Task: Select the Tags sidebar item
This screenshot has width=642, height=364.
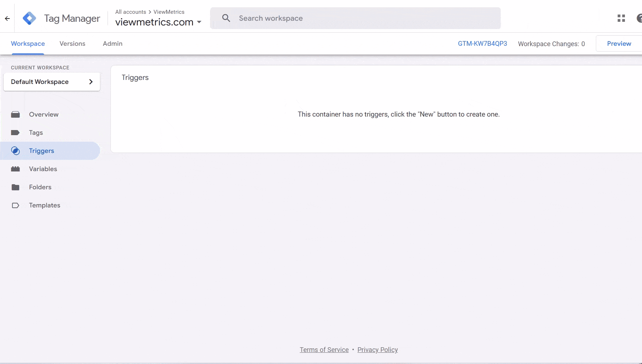Action: [x=50, y=133]
